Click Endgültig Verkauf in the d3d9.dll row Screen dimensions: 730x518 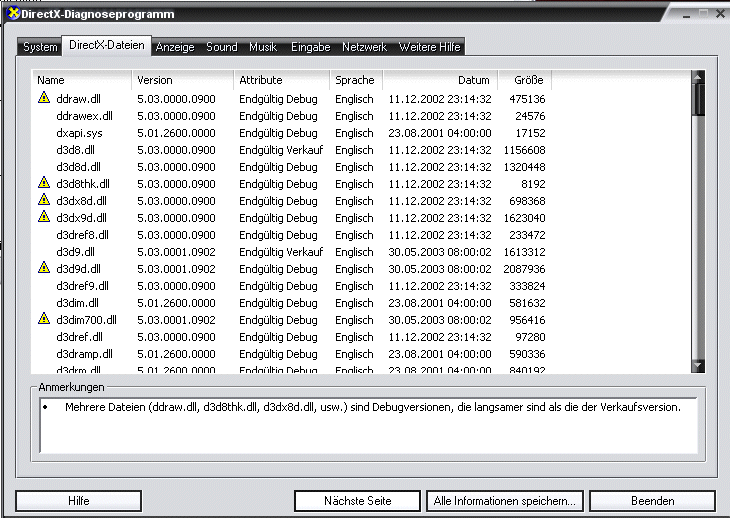pos(281,252)
